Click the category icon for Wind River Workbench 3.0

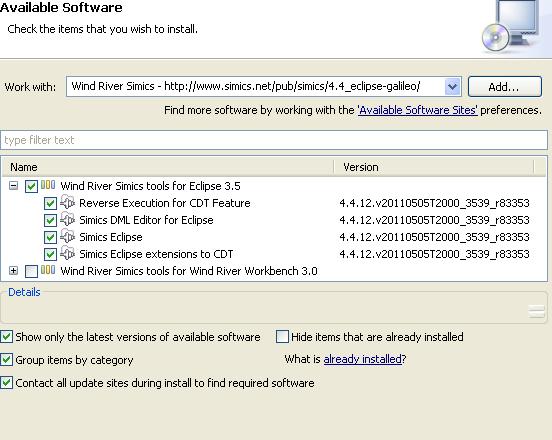[48, 270]
